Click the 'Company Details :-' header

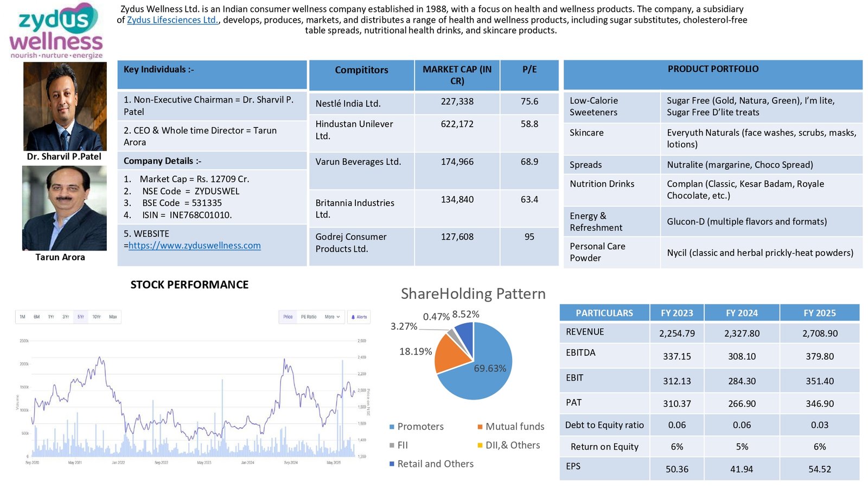(x=212, y=160)
